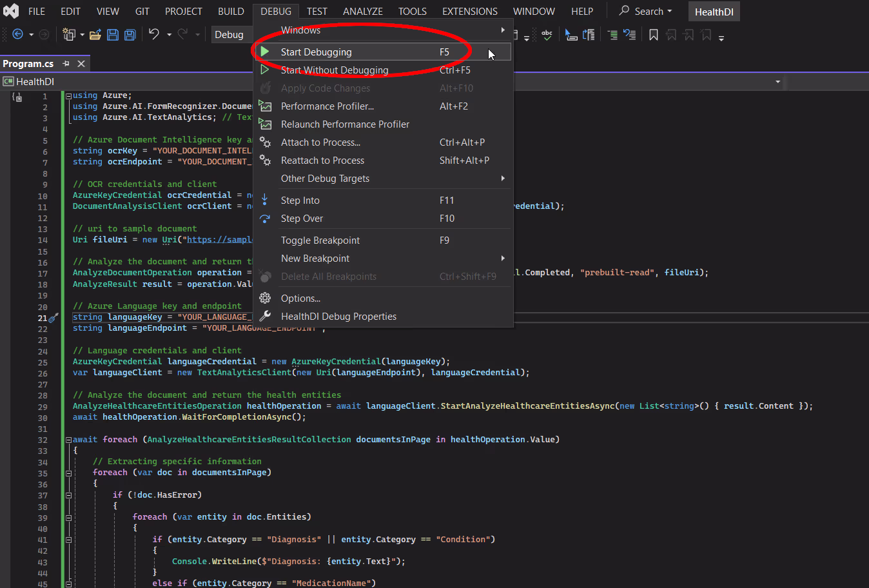Collapse the if HasError block on line 37
The image size is (869, 588).
pyautogui.click(x=68, y=495)
